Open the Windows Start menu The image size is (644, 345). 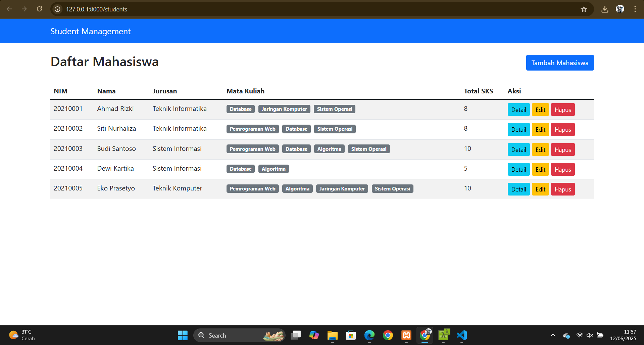pos(183,335)
